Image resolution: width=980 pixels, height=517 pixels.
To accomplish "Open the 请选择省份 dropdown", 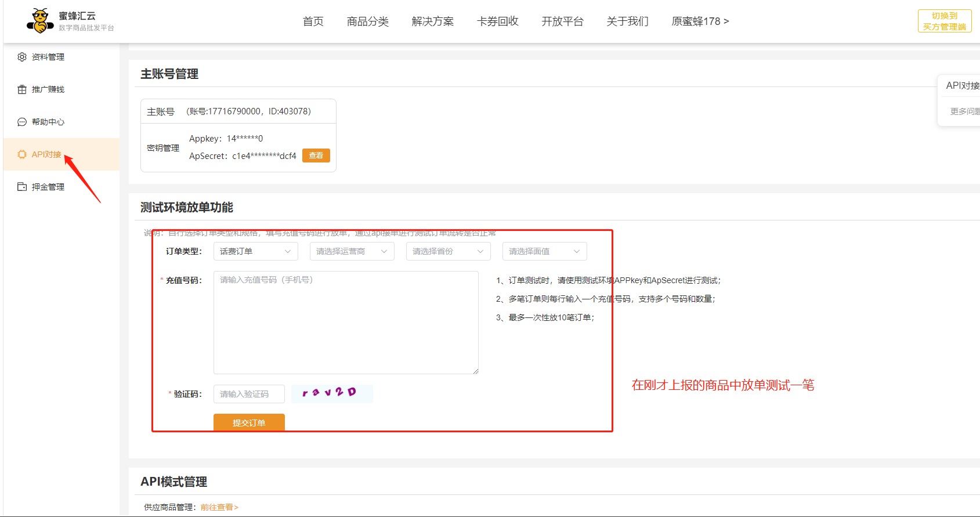I will tap(448, 251).
